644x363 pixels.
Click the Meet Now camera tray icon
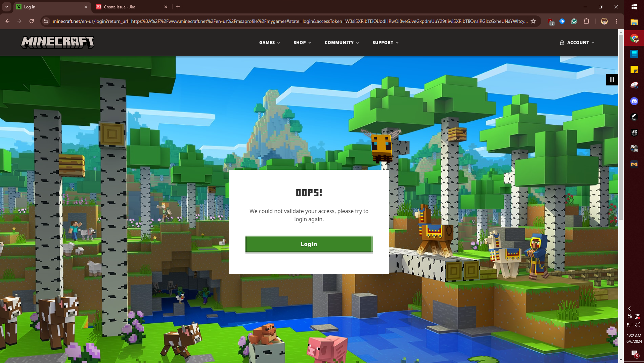(x=630, y=317)
